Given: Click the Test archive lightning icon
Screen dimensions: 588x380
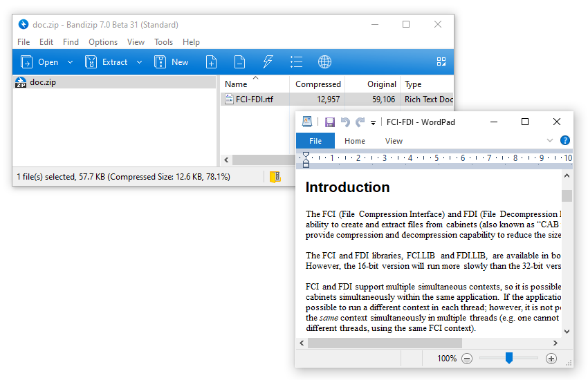Looking at the screenshot, I should (x=268, y=62).
